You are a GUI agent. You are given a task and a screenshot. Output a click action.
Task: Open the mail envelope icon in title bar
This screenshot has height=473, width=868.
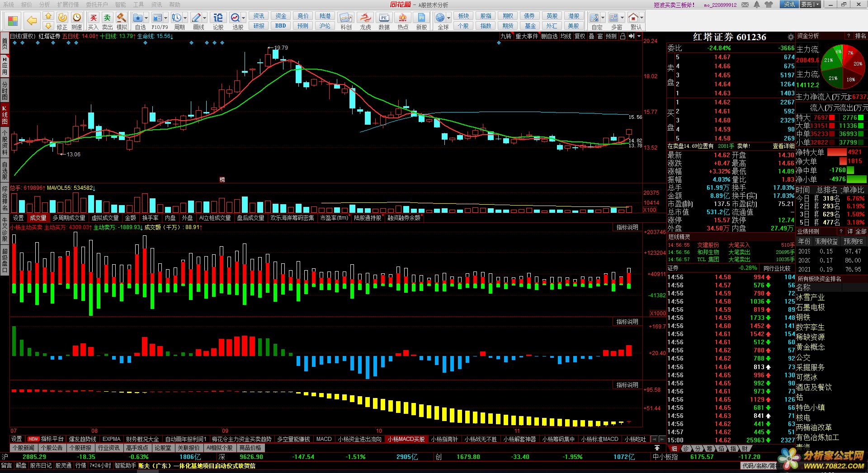point(745,5)
